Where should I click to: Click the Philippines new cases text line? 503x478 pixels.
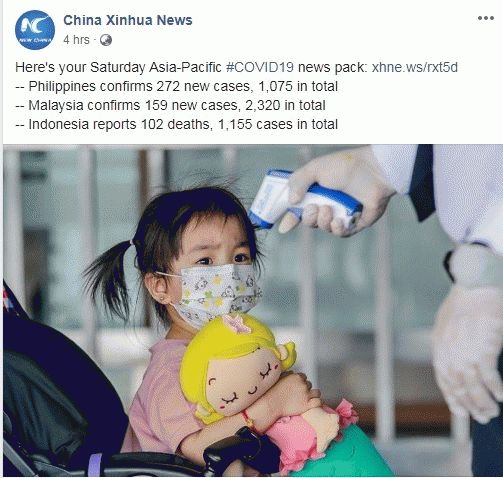[177, 86]
